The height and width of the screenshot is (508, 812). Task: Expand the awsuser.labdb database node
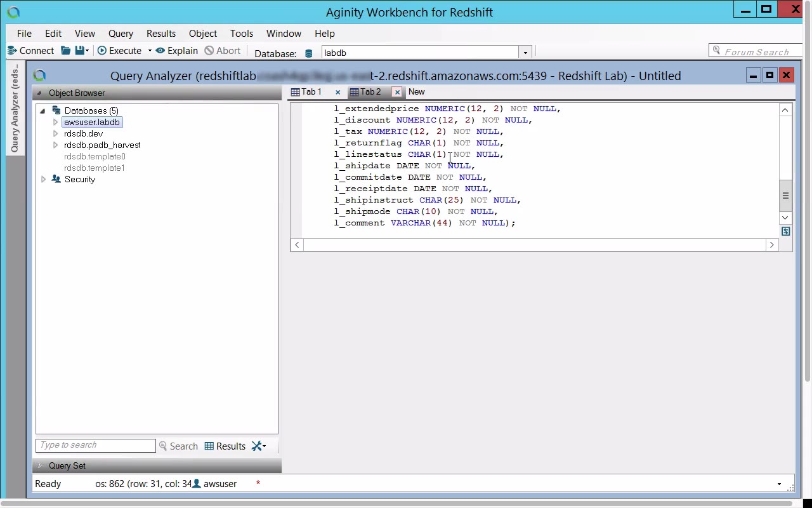click(x=56, y=122)
